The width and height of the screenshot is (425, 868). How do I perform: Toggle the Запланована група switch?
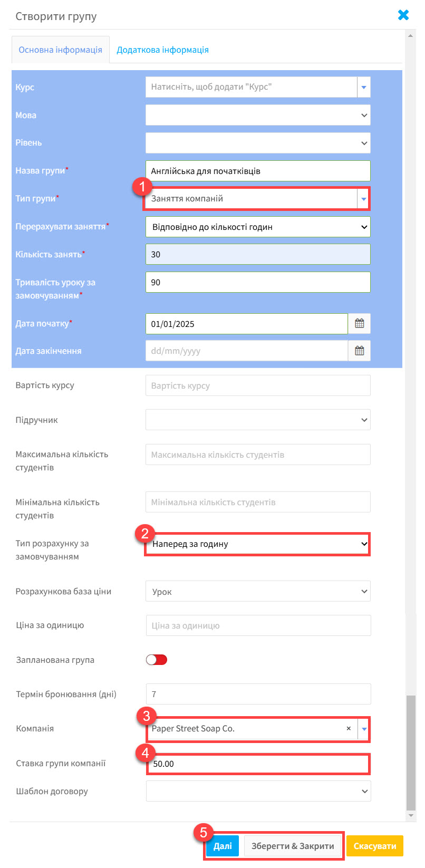coord(157,660)
